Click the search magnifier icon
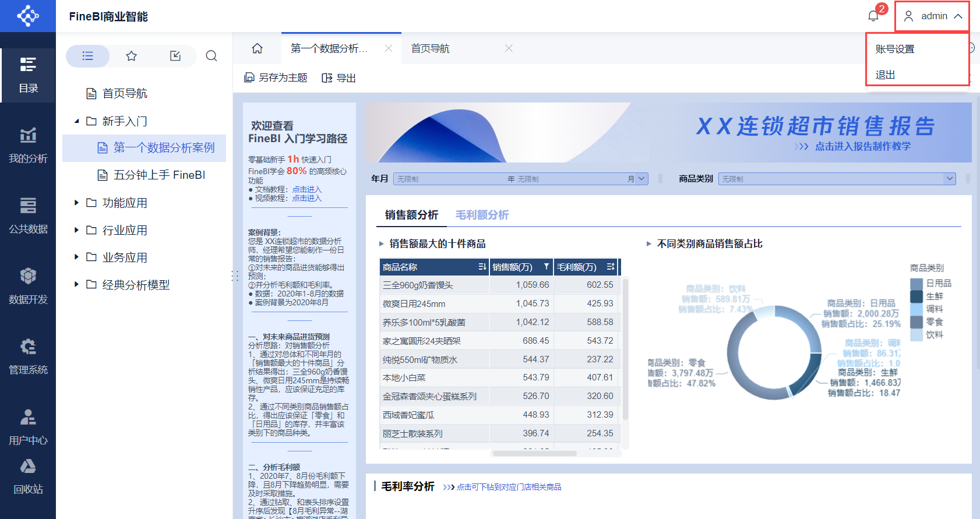Image resolution: width=980 pixels, height=519 pixels. [211, 56]
